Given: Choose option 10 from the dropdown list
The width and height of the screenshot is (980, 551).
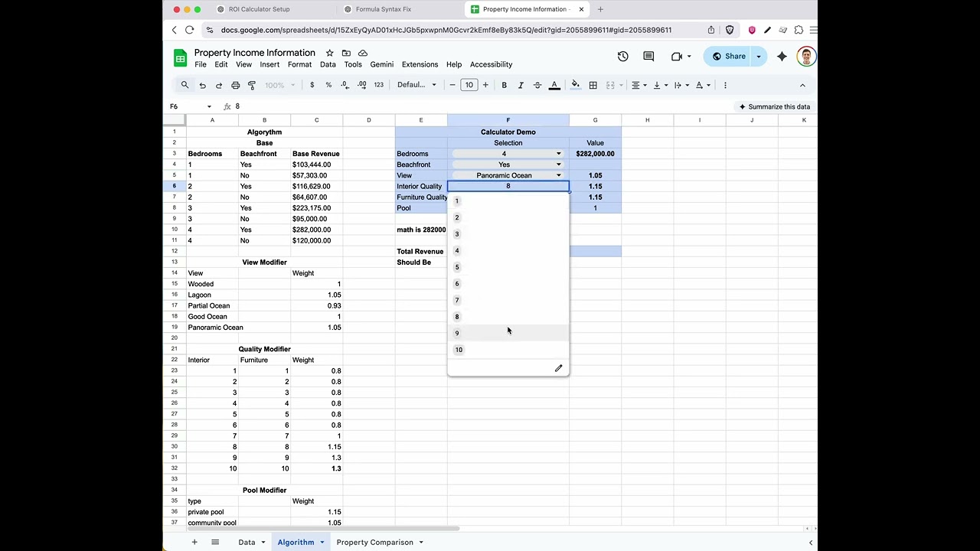Looking at the screenshot, I should (508, 350).
